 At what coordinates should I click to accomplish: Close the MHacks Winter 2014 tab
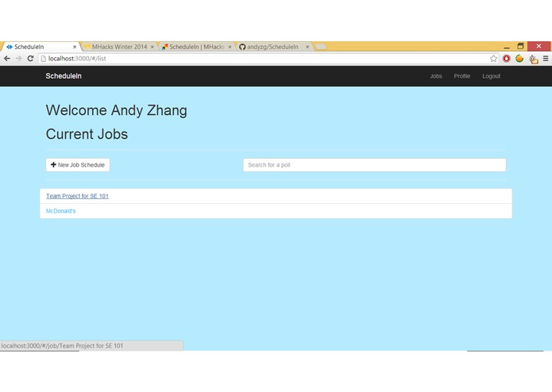point(152,47)
